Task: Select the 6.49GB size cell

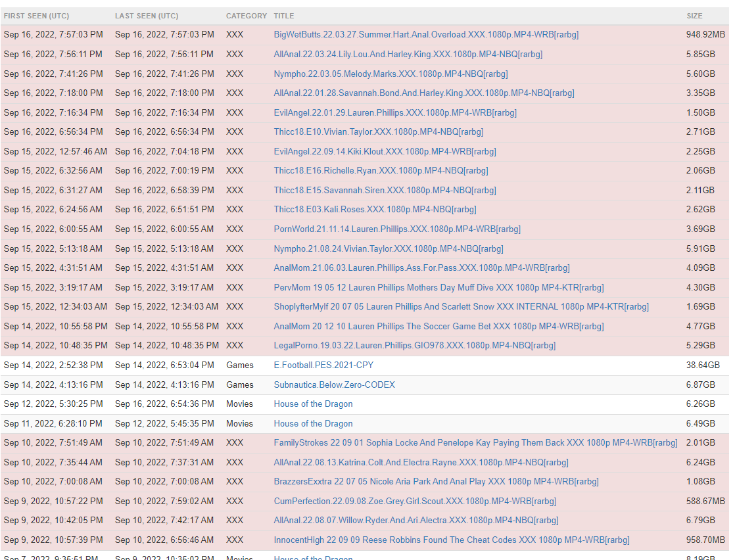Action: 700,424
